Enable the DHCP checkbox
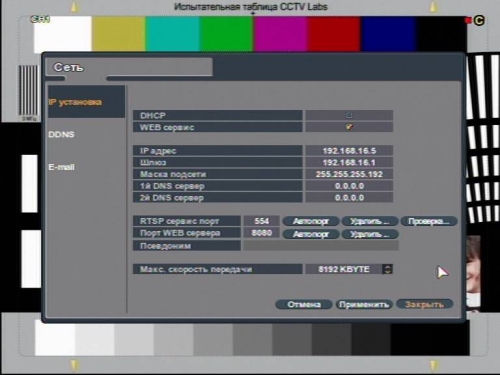Image resolution: width=500 pixels, height=375 pixels. pos(349,115)
